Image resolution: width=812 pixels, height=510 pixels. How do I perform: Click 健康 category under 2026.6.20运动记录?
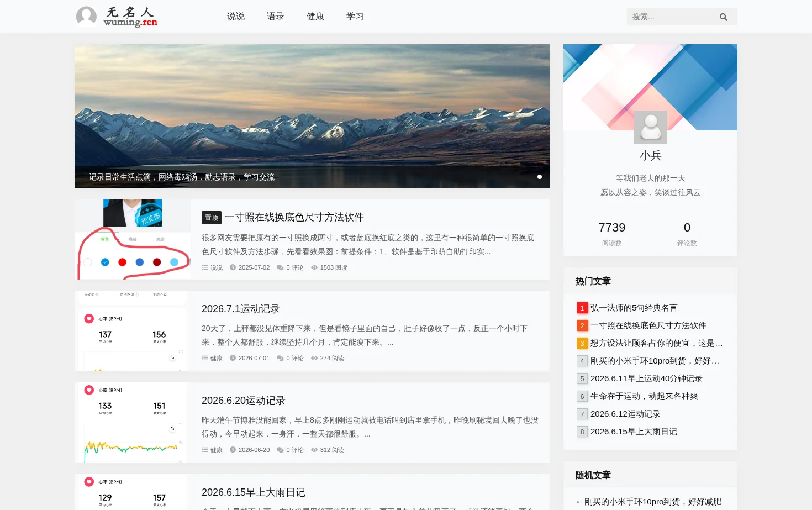pyautogui.click(x=217, y=450)
